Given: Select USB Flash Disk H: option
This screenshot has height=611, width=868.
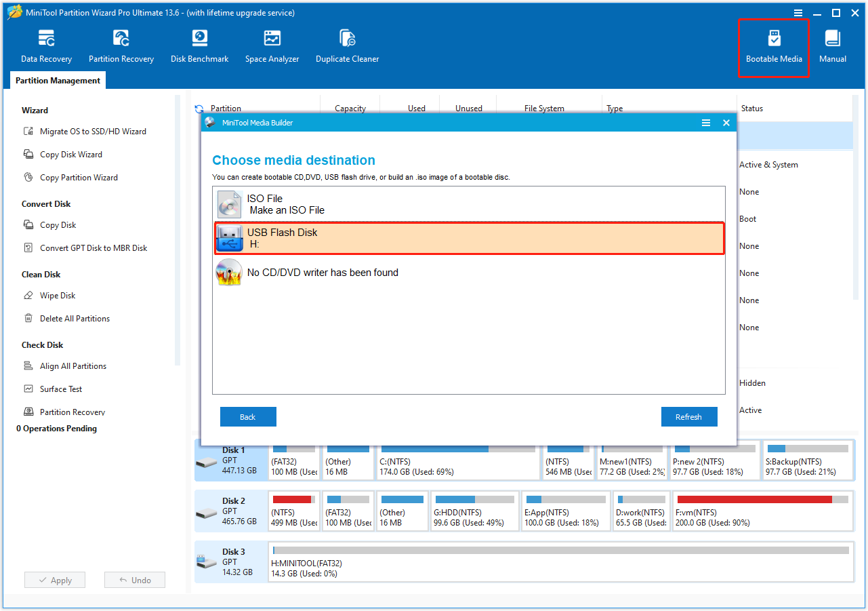Looking at the screenshot, I should tap(469, 238).
